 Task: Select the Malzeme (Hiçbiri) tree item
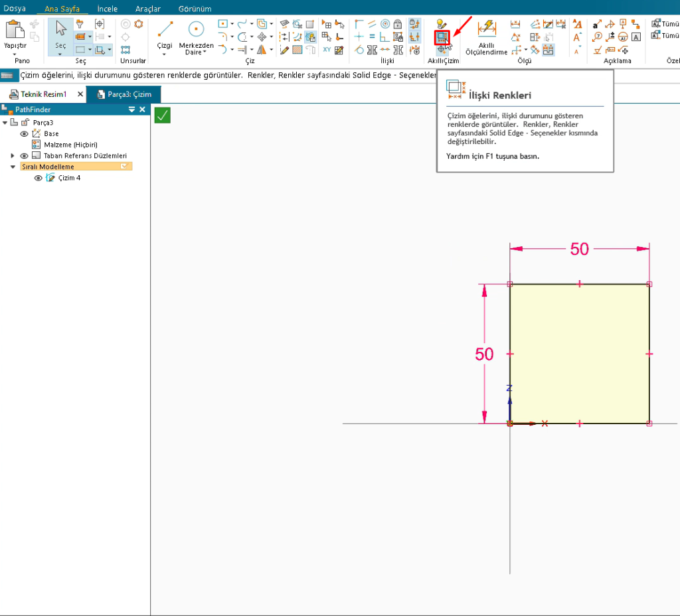pos(70,145)
